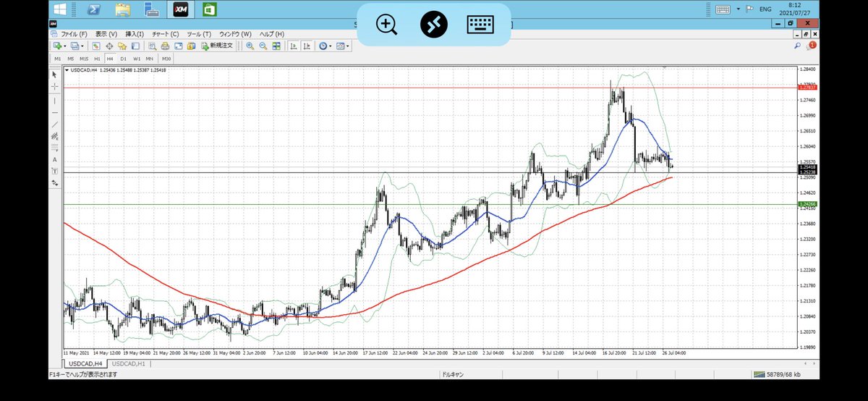
Task: Expand the profiles dropdown arrow
Action: point(82,46)
